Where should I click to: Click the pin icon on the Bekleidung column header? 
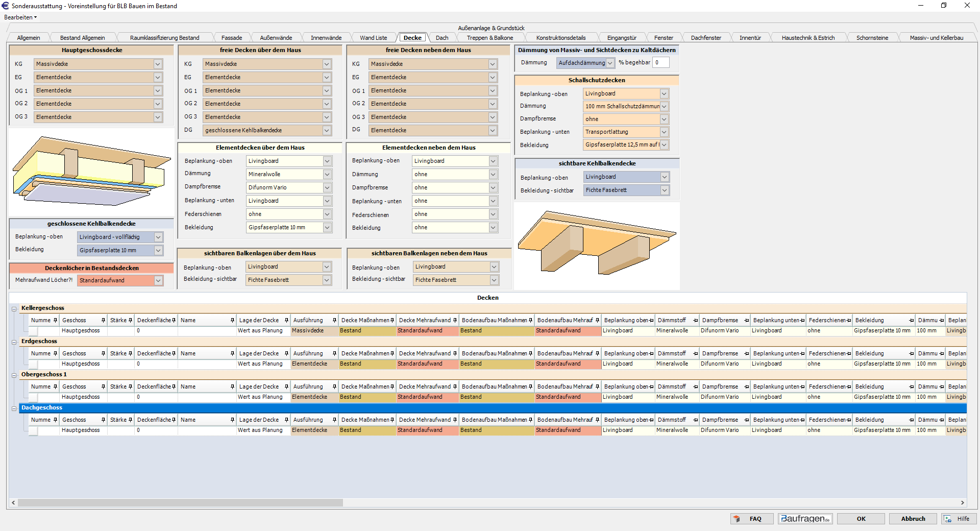(x=912, y=320)
